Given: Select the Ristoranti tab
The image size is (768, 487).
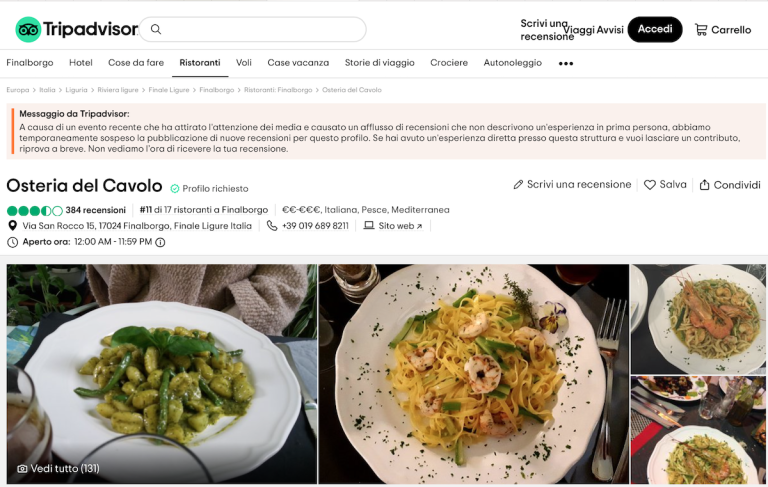Looking at the screenshot, I should click(x=200, y=63).
